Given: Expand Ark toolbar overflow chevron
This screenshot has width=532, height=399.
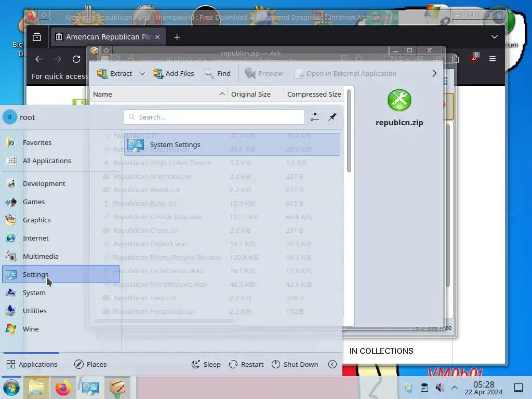Looking at the screenshot, I should point(434,73).
